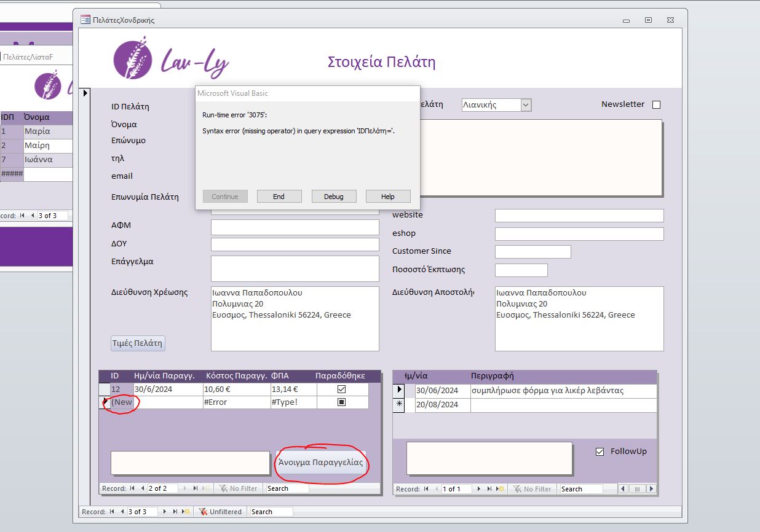
Task: Jump to the last record using navigation icon
Action: click(x=175, y=511)
